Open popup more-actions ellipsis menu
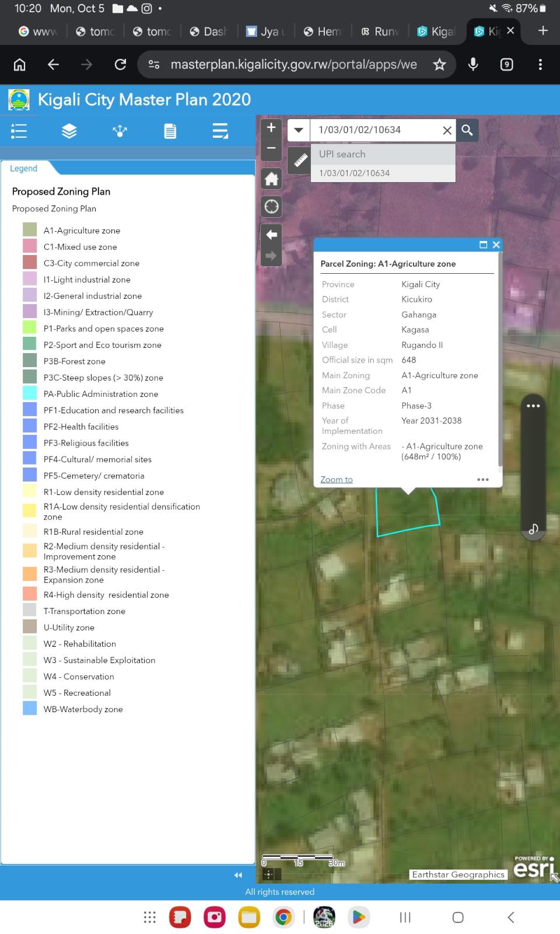The width and height of the screenshot is (560, 934). [x=483, y=479]
